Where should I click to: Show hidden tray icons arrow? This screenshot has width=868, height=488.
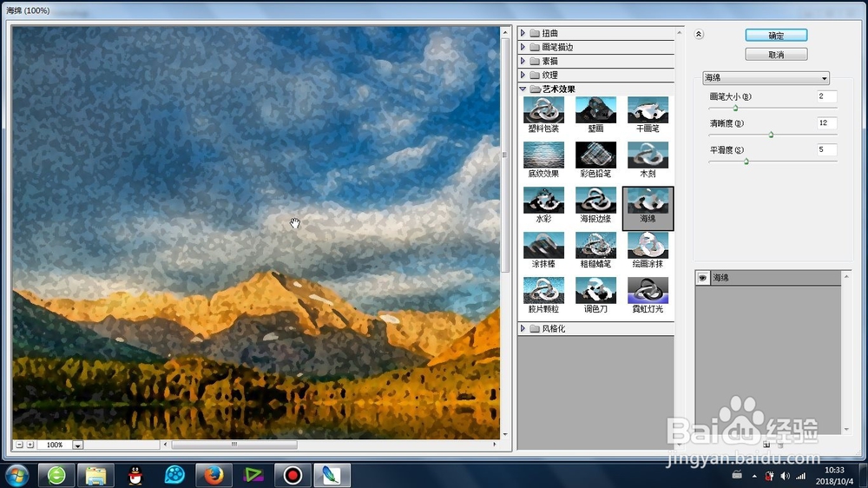(754, 476)
